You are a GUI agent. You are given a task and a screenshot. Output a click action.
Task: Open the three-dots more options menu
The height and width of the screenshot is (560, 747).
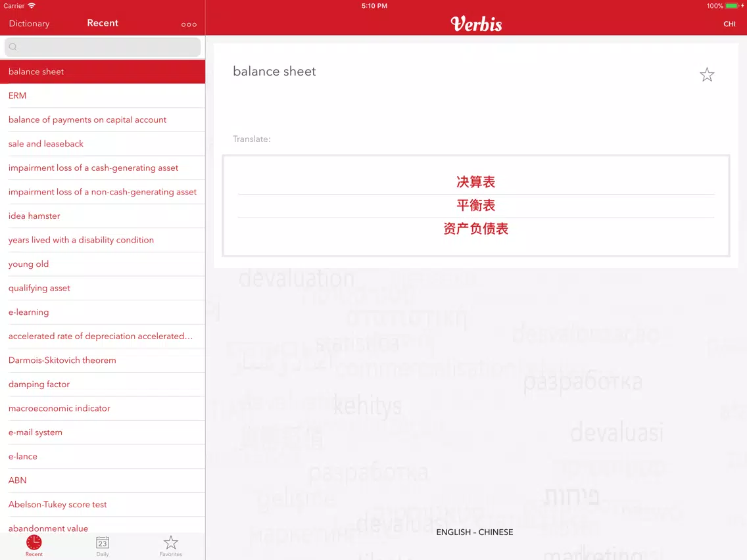coord(189,24)
